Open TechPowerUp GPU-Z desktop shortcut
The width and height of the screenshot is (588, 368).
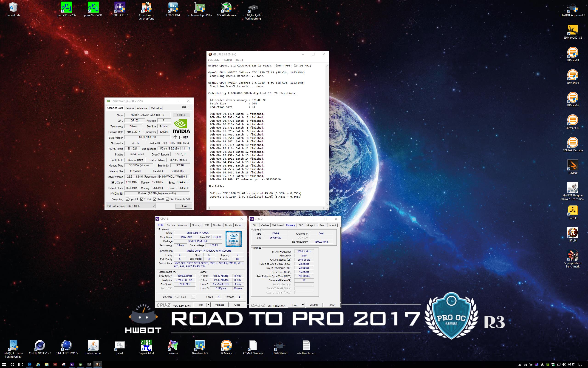click(x=200, y=9)
